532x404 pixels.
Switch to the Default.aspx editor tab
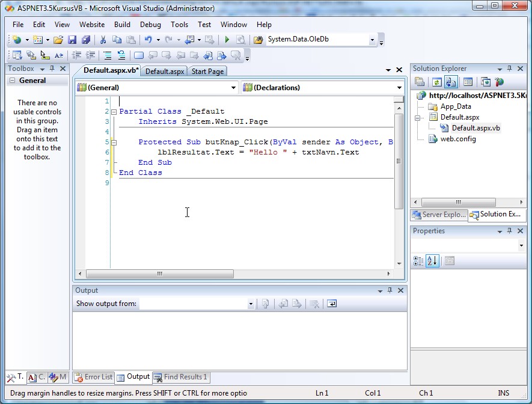(x=165, y=71)
